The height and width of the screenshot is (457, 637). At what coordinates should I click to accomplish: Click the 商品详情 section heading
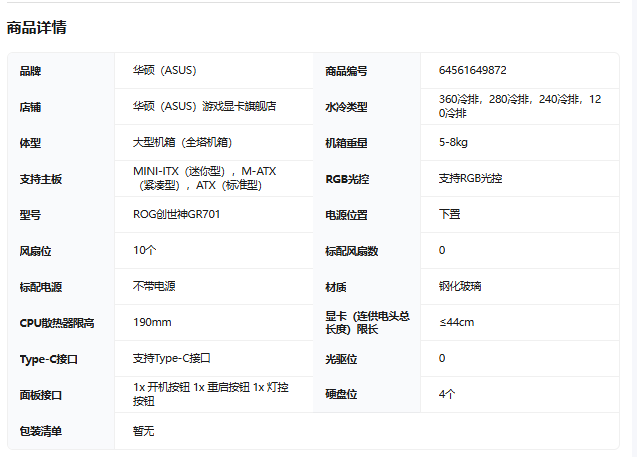37,28
